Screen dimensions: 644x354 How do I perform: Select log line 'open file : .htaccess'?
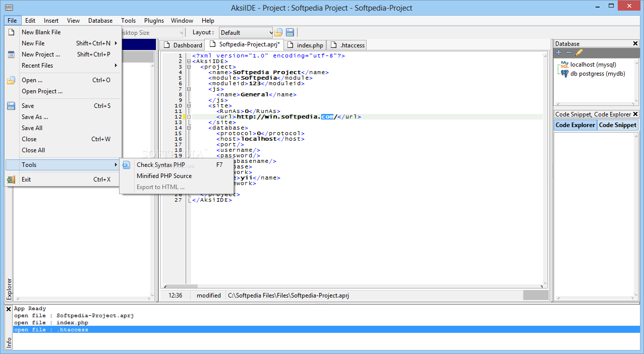326,330
